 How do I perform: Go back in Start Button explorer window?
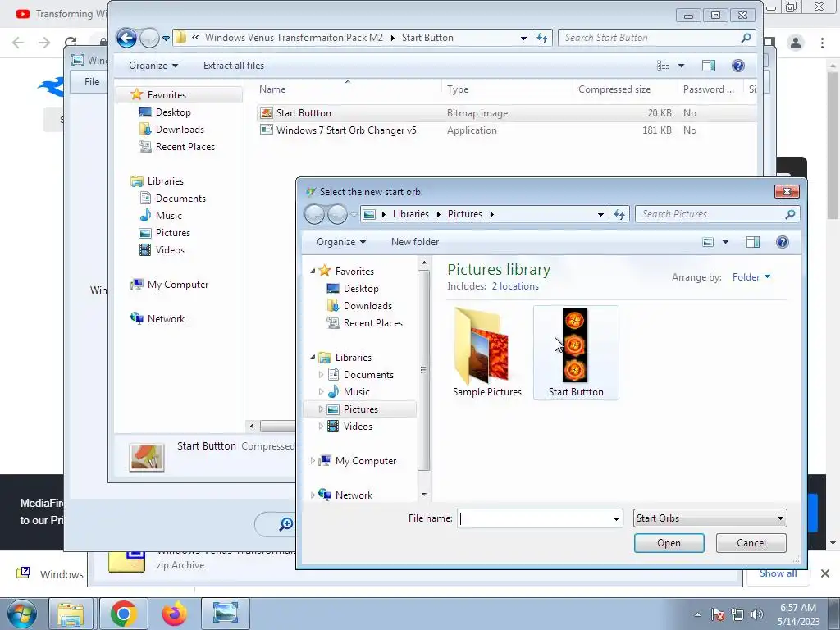[x=126, y=38]
